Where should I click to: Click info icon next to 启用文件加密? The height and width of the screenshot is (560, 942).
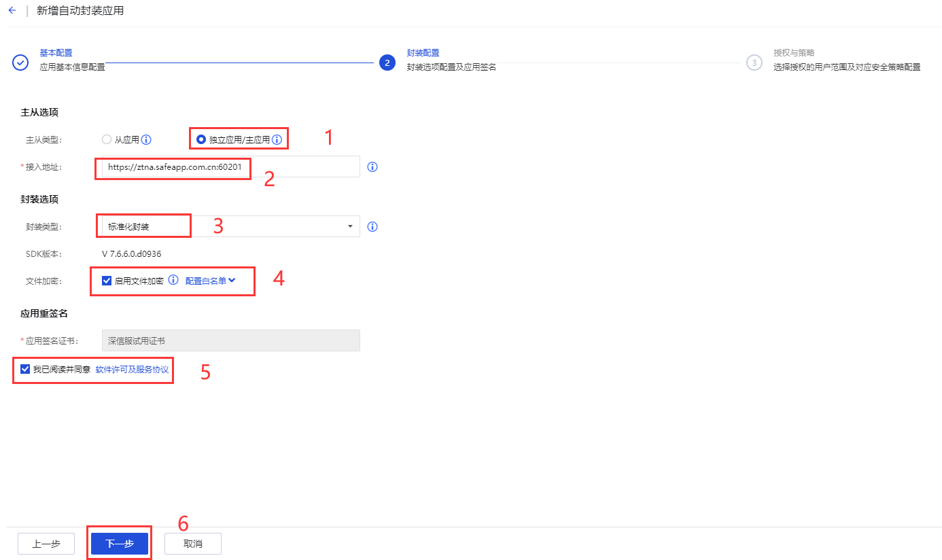pyautogui.click(x=173, y=280)
